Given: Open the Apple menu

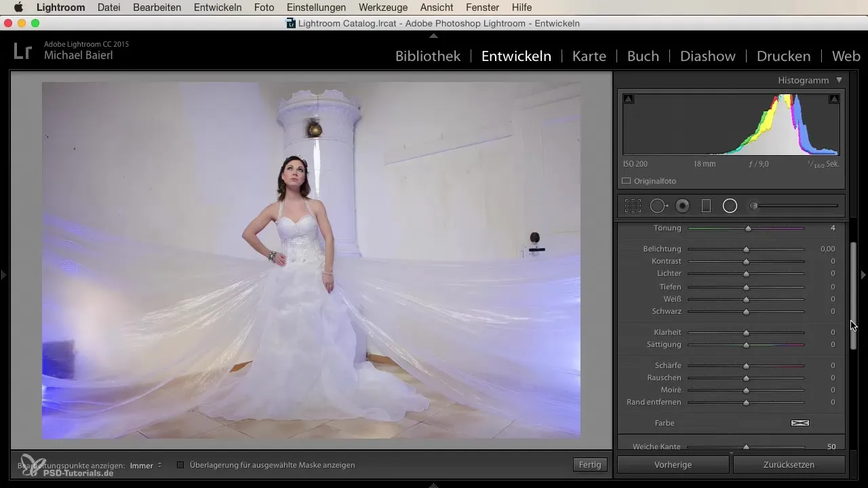Looking at the screenshot, I should [18, 7].
